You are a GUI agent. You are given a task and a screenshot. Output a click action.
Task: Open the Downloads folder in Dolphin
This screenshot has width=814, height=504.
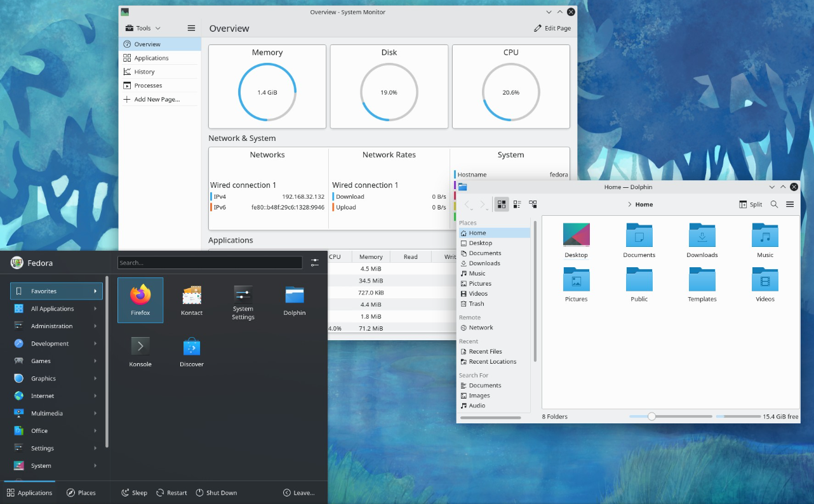[x=702, y=240]
